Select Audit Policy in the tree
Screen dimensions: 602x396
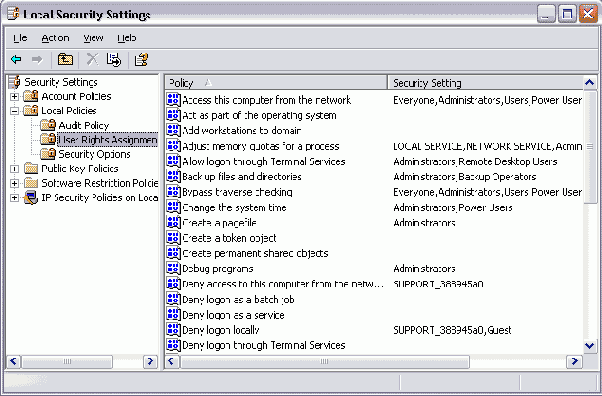coord(84,125)
